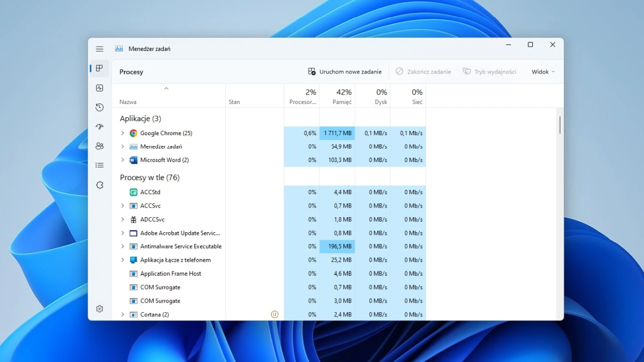Screen dimensions: 644x362
Task: Click the hamburger menu icon
Action: (99, 48)
